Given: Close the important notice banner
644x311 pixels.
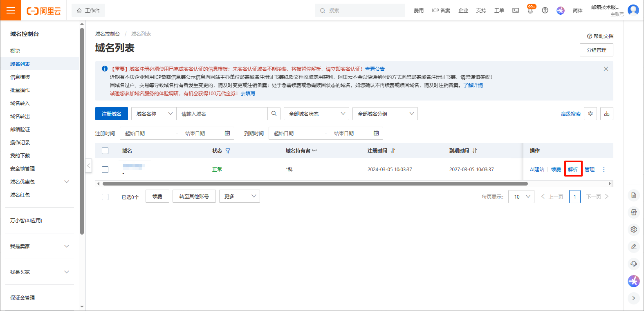Looking at the screenshot, I should pyautogui.click(x=606, y=69).
